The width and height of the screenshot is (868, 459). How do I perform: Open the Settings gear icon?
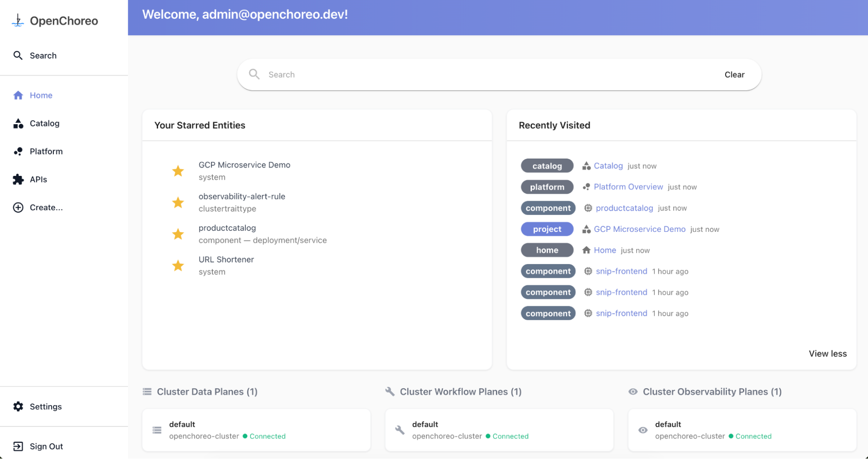point(18,406)
